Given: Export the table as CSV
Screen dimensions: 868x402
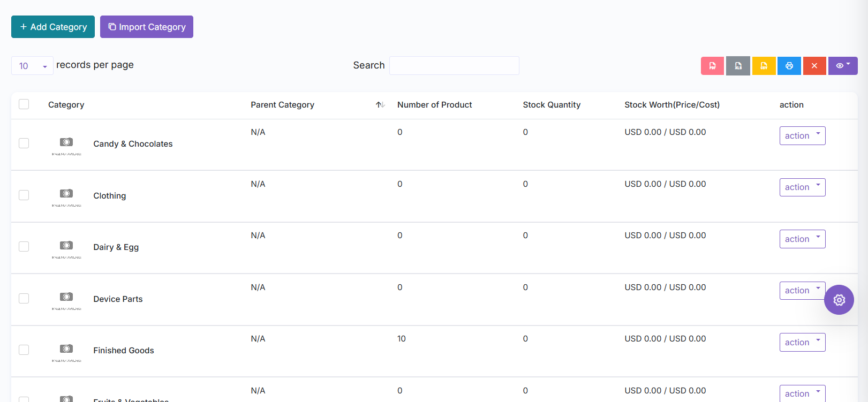Looking at the screenshot, I should point(764,66).
